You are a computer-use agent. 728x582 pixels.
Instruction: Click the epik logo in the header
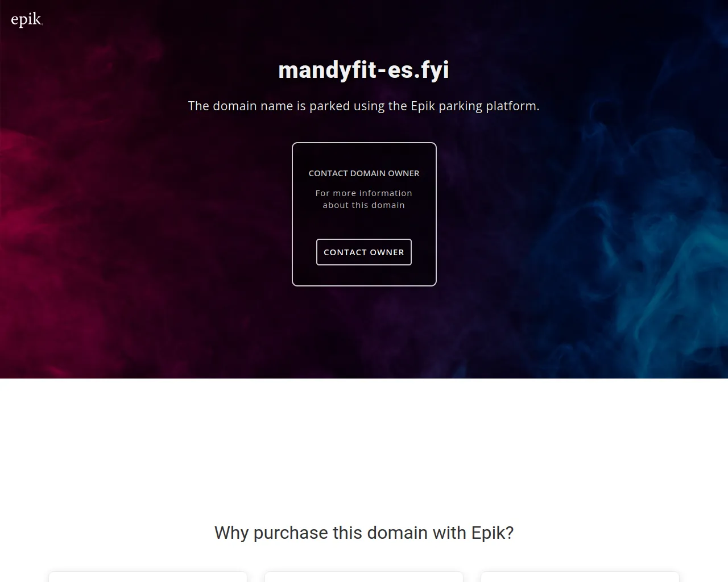coord(27,20)
